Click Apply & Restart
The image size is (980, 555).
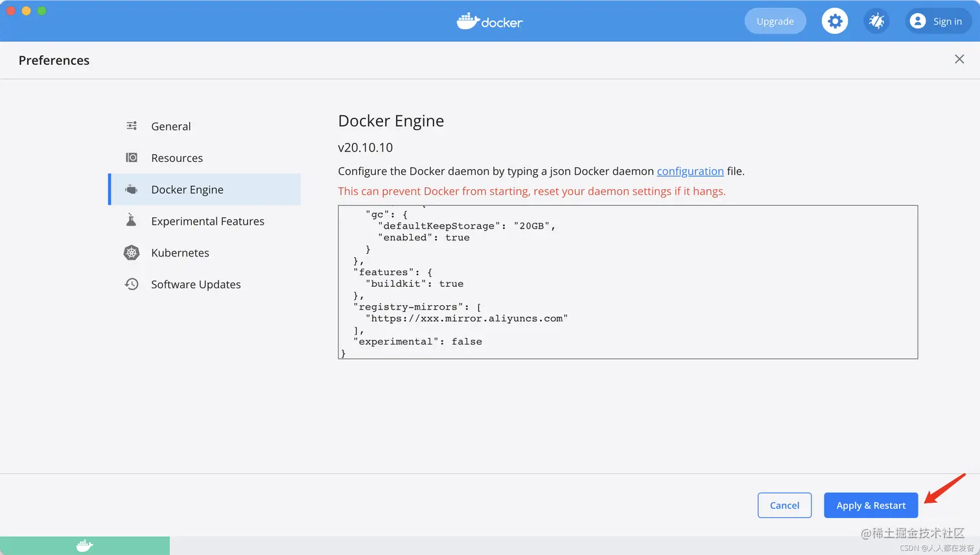[x=871, y=505]
